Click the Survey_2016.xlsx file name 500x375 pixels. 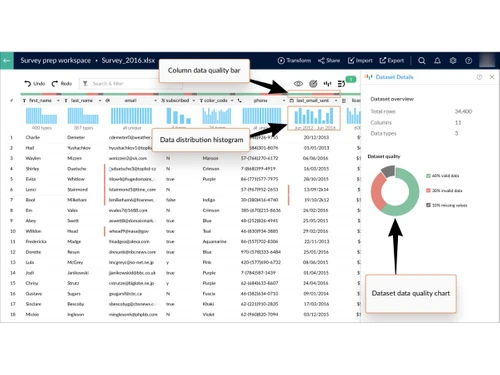tap(128, 61)
